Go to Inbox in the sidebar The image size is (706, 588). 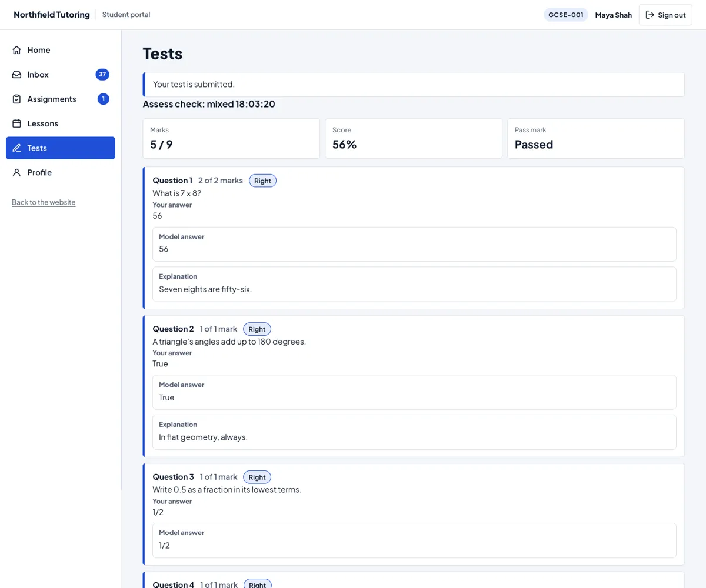coord(61,75)
